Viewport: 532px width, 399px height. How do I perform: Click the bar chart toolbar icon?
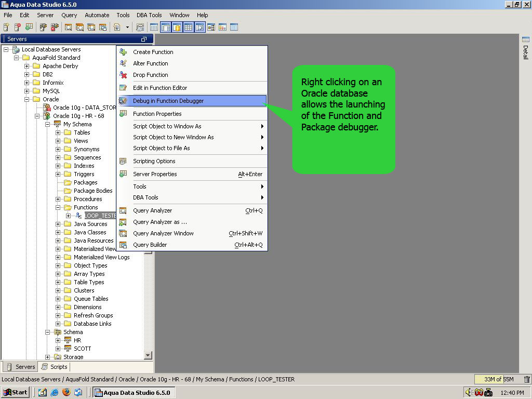(222, 27)
